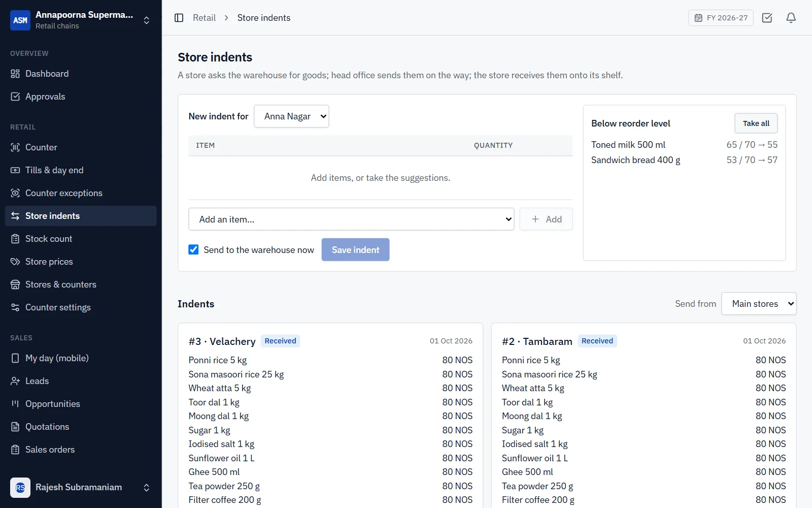
Task: Click the Rajesh Subramaniam avatar
Action: (x=20, y=488)
